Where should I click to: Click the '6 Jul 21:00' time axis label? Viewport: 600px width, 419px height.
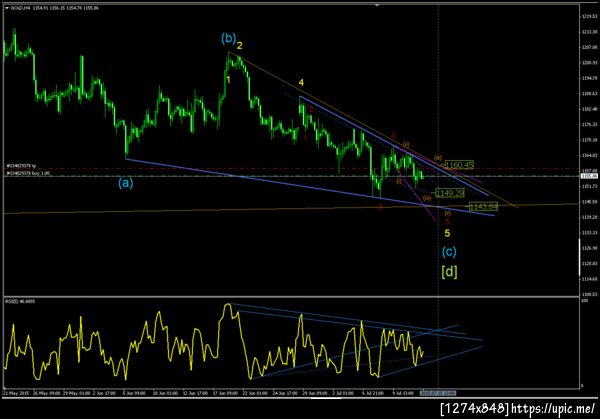tap(373, 393)
